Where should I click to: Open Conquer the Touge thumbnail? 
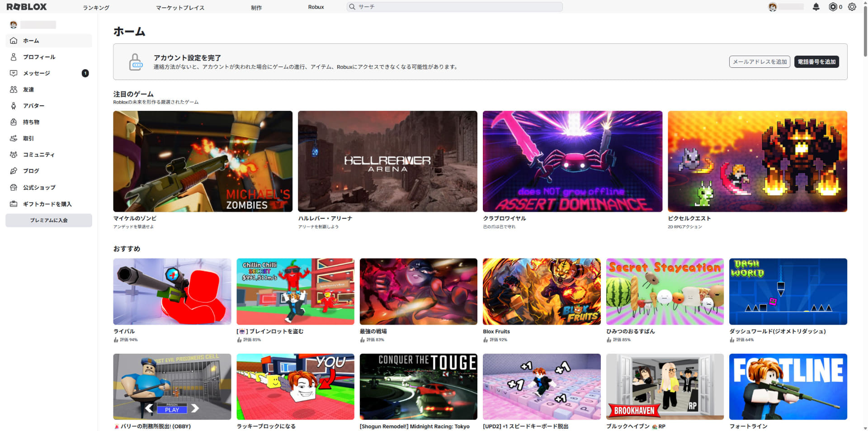pos(419,387)
